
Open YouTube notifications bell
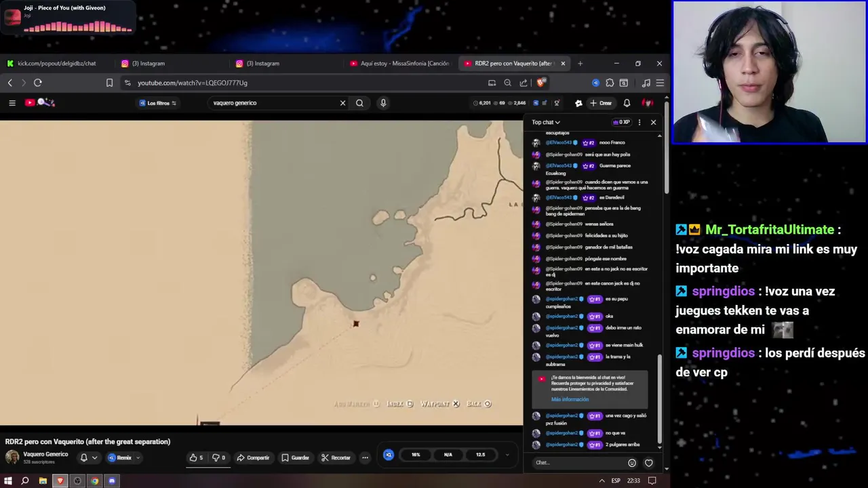[x=627, y=103]
